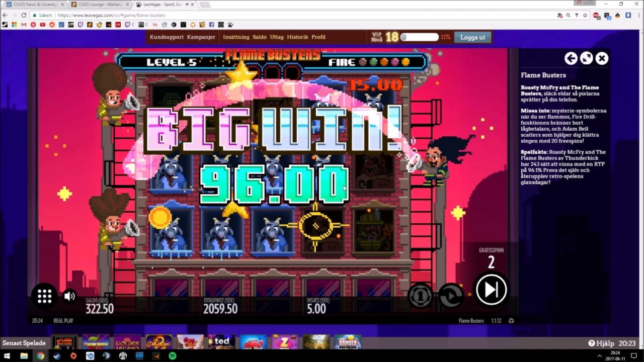The height and width of the screenshot is (362, 644).
Task: Click the bet chip icon
Action: pyautogui.click(x=420, y=296)
